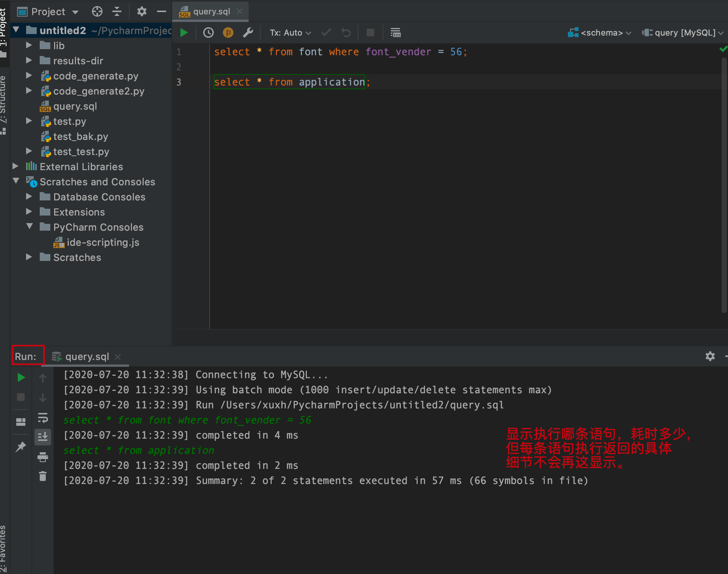Clear output with the trash icon

pyautogui.click(x=43, y=476)
